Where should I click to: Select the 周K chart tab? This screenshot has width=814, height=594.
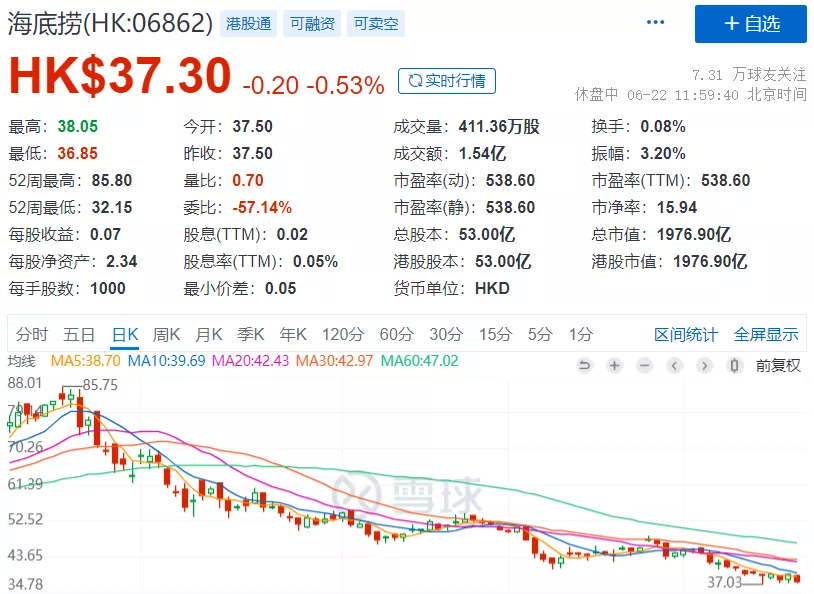pos(166,334)
